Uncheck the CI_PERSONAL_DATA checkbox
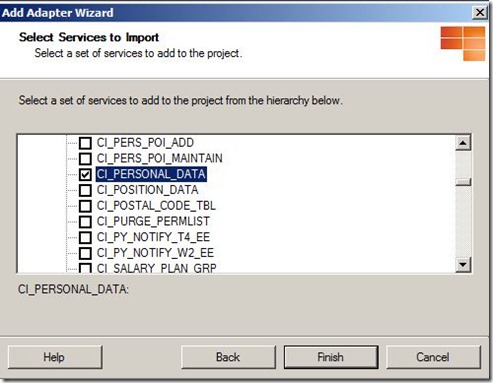493x383 pixels. coord(85,174)
